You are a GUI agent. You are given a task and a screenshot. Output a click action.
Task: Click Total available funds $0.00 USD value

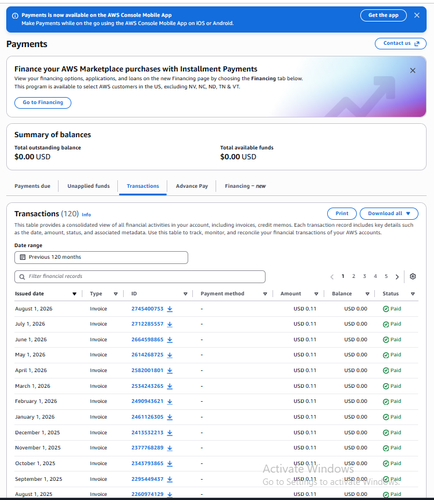pyautogui.click(x=238, y=157)
